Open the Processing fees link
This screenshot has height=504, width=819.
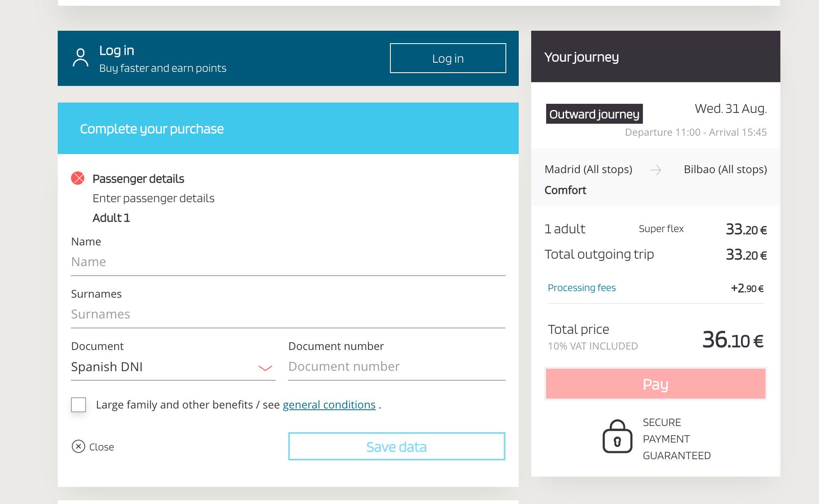[581, 288]
